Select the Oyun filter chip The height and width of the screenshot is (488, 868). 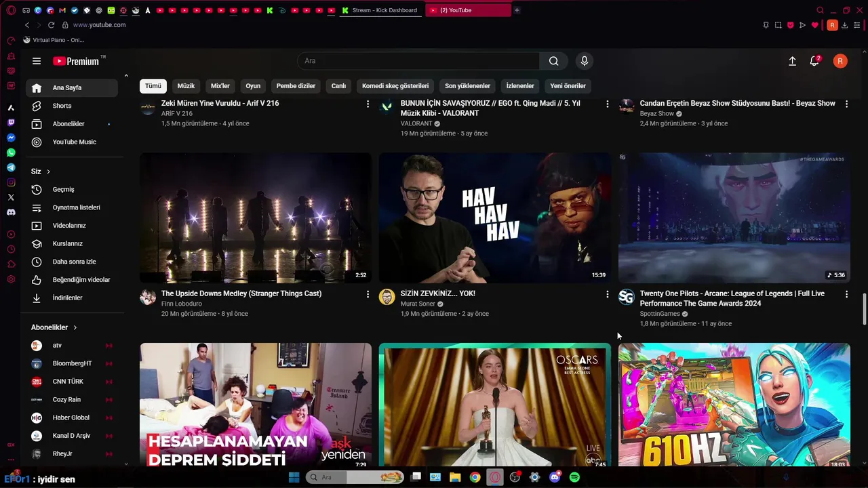253,86
